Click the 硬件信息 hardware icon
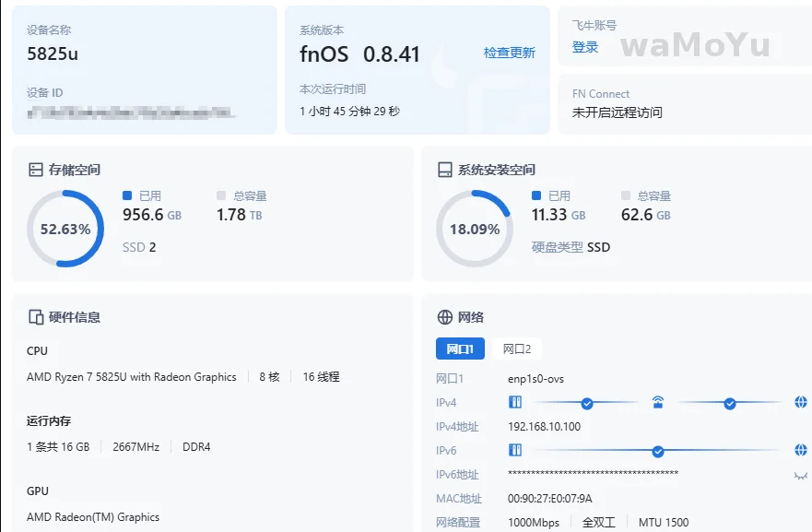 (36, 317)
